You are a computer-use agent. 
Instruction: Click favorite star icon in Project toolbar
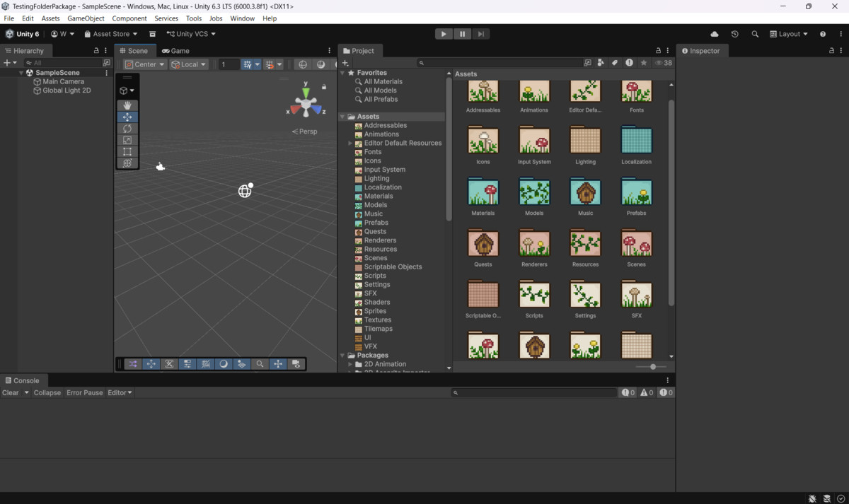(x=644, y=63)
